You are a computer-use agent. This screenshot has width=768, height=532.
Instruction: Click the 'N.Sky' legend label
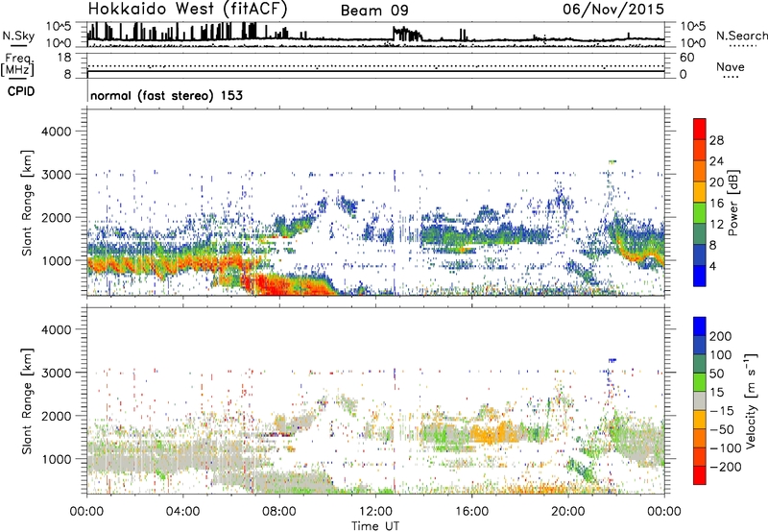(18, 36)
